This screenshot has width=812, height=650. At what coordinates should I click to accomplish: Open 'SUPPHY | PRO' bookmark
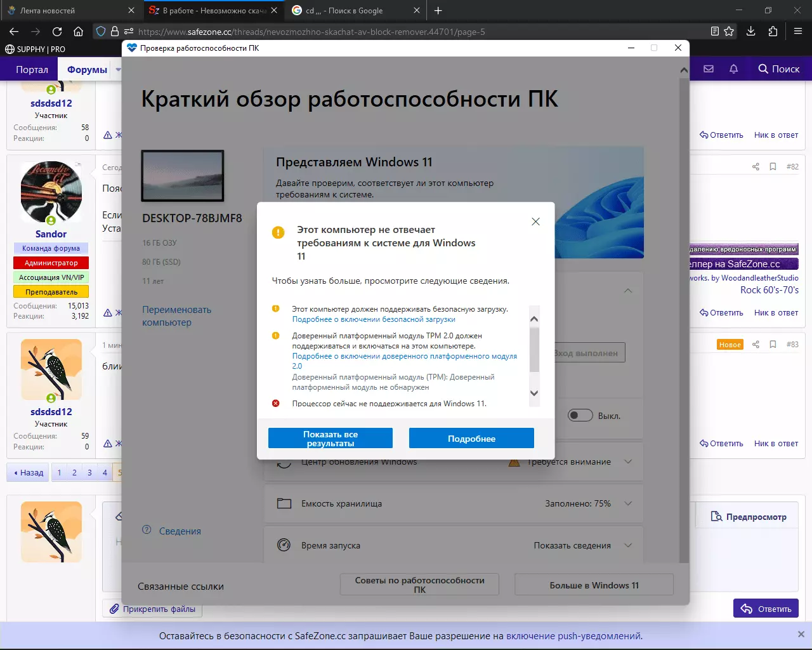pos(36,49)
